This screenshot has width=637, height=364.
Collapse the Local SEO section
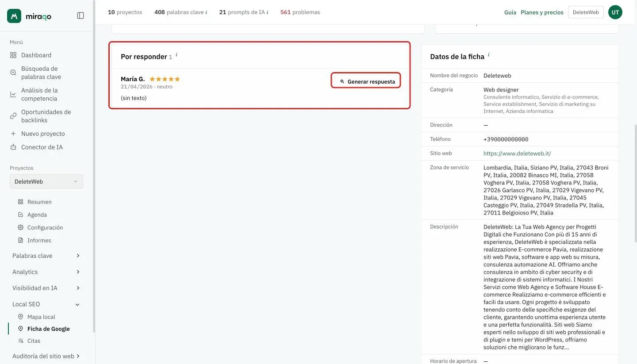pyautogui.click(x=46, y=304)
